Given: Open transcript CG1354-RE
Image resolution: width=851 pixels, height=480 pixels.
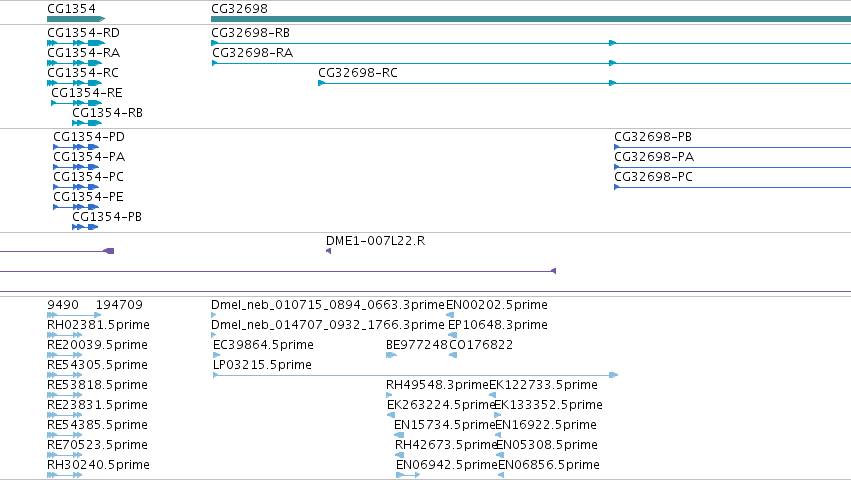Looking at the screenshot, I should pyautogui.click(x=87, y=93).
